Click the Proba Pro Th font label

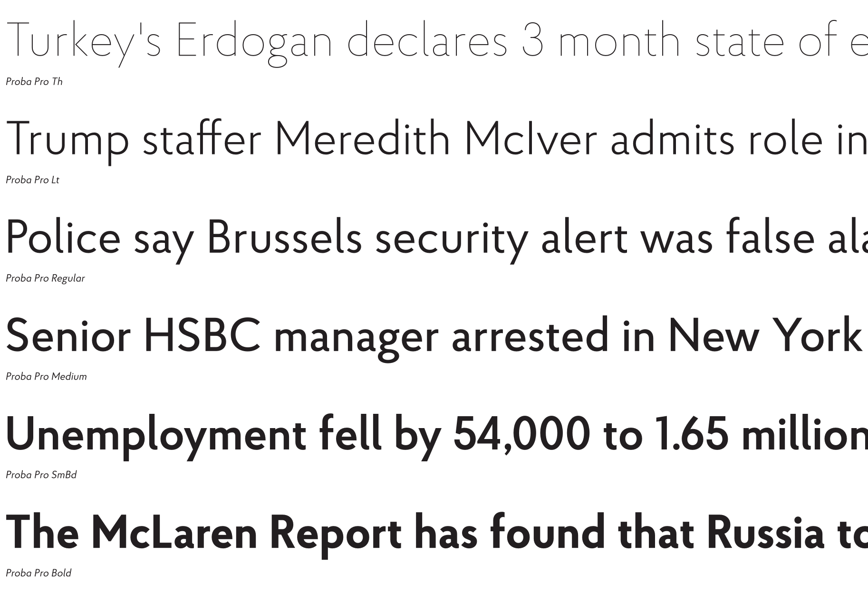pyautogui.click(x=34, y=82)
